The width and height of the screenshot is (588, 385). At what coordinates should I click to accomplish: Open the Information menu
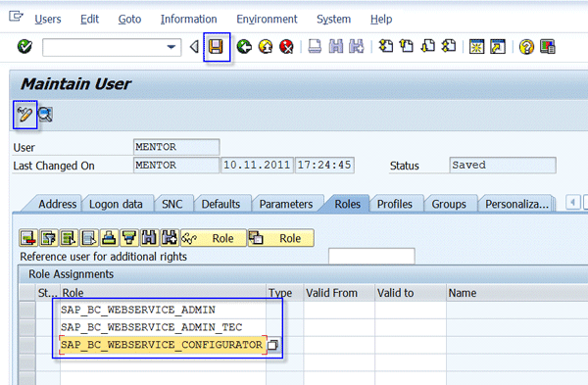tap(188, 20)
